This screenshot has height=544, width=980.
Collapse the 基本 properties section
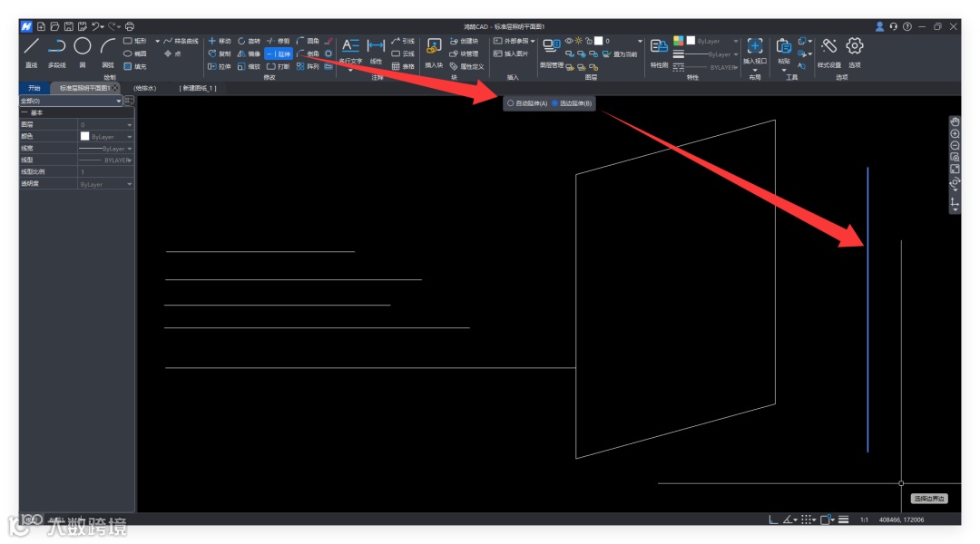pyautogui.click(x=24, y=112)
